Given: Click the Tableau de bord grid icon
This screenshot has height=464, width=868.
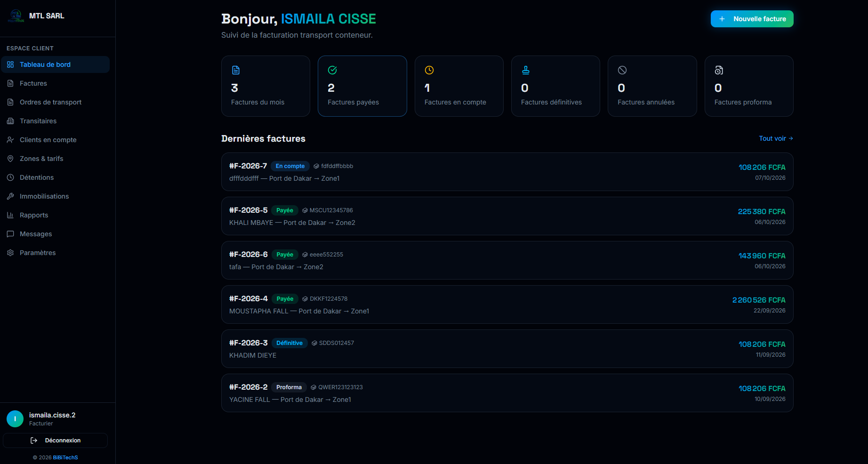Looking at the screenshot, I should [x=10, y=64].
